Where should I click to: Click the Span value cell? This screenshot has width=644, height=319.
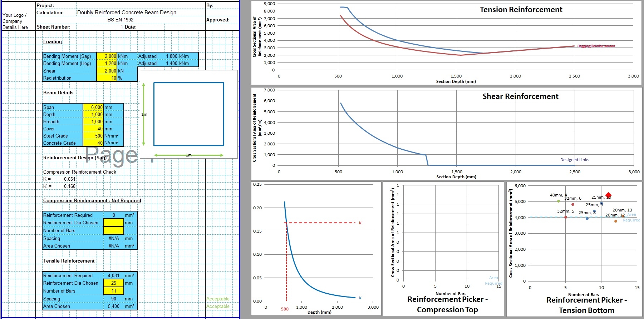click(x=93, y=107)
